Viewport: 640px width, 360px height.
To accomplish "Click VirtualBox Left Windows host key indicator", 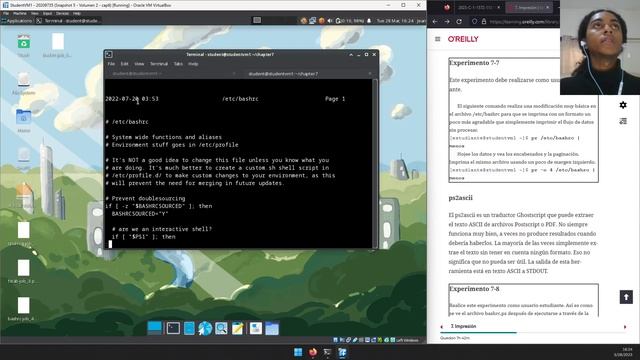I will [407, 340].
